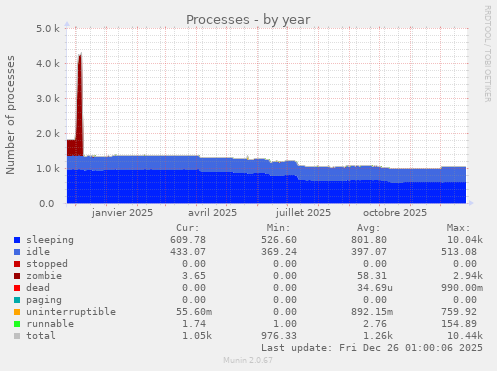Viewport: 497px width, 371px height.
Task: Click the 'Munin 2.0.67' footer text
Action: click(x=248, y=360)
